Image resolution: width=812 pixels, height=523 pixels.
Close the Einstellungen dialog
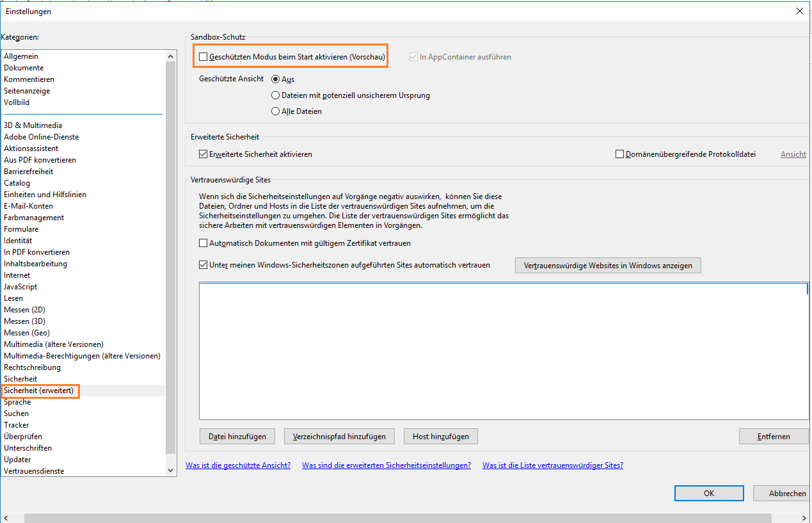point(799,11)
